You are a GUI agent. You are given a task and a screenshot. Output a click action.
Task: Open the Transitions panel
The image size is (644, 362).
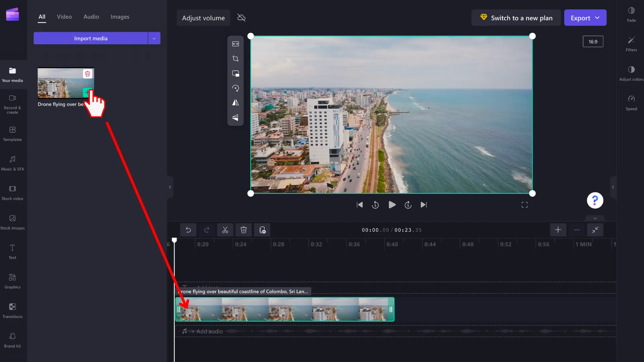coord(12,311)
